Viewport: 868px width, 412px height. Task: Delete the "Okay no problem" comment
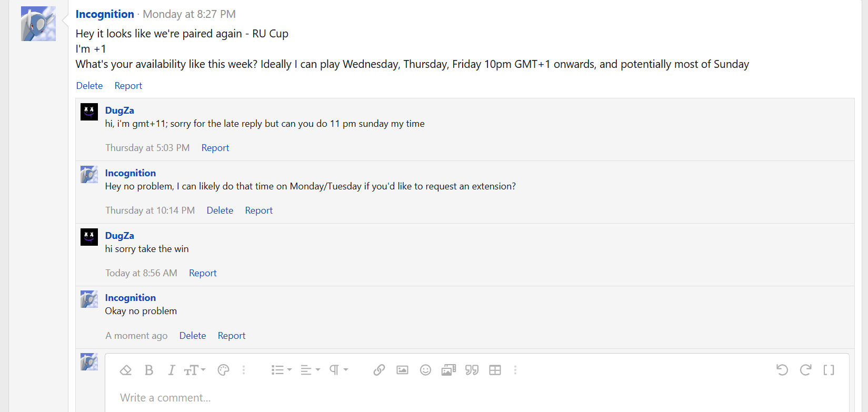pos(193,336)
